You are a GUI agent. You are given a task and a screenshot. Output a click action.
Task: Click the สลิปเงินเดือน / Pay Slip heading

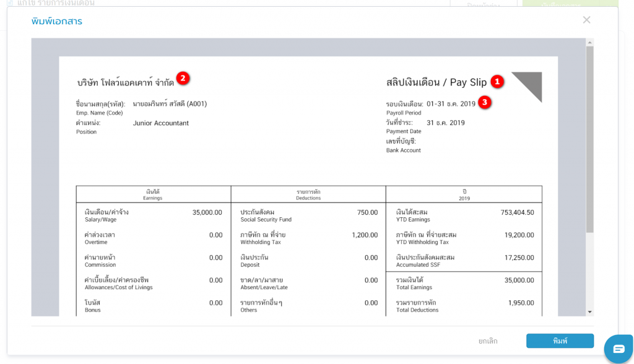click(436, 82)
